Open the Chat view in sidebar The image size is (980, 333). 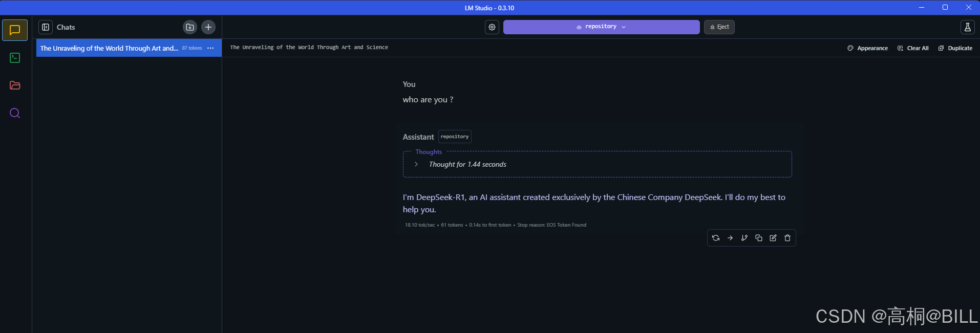[x=15, y=30]
